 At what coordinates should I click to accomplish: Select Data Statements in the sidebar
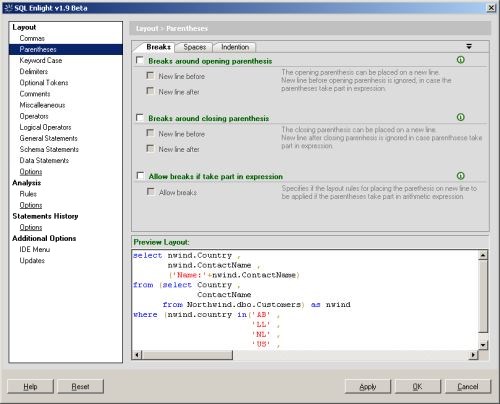point(44,161)
